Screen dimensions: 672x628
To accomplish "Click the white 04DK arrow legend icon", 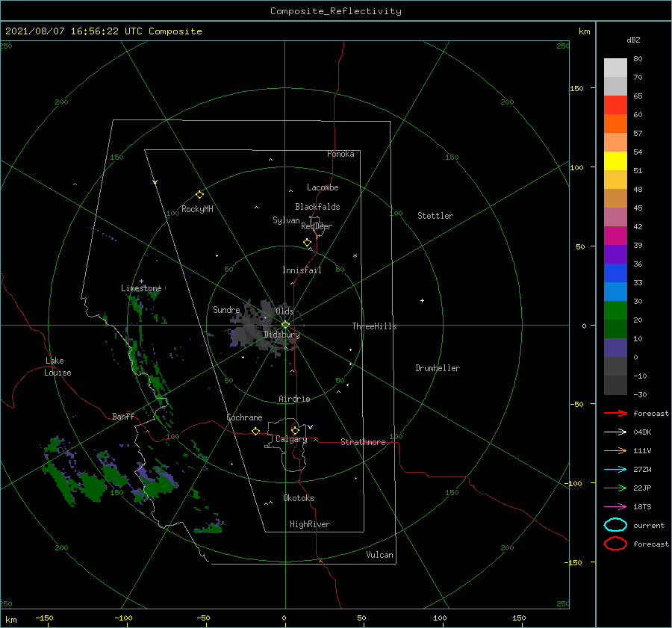I will coord(615,432).
